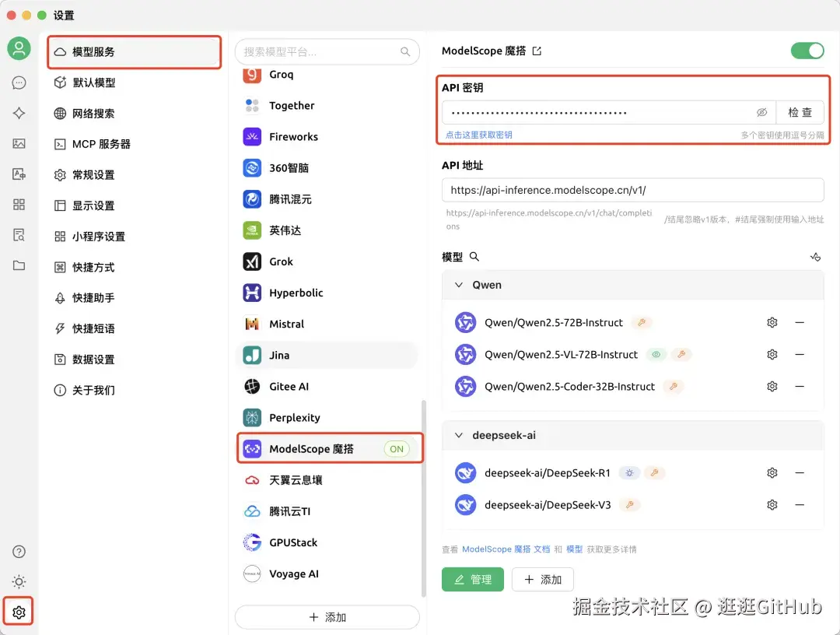Click the mini apps grid icon
The image size is (840, 635).
(x=19, y=204)
